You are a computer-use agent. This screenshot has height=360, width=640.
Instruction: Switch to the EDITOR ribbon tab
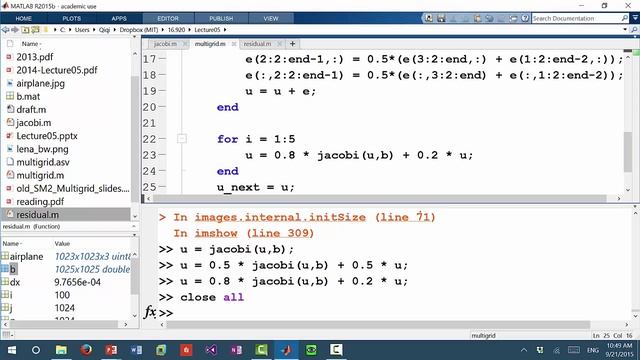168,18
